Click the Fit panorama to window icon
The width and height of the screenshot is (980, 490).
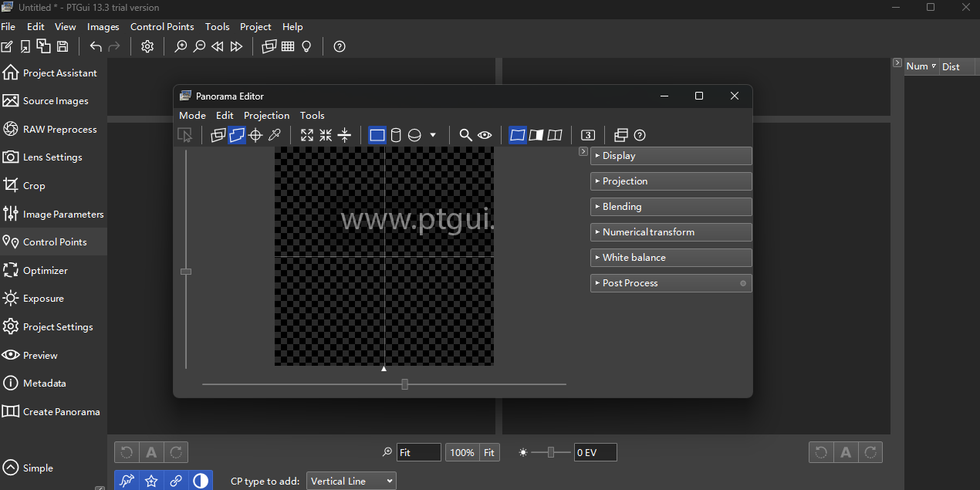point(306,135)
